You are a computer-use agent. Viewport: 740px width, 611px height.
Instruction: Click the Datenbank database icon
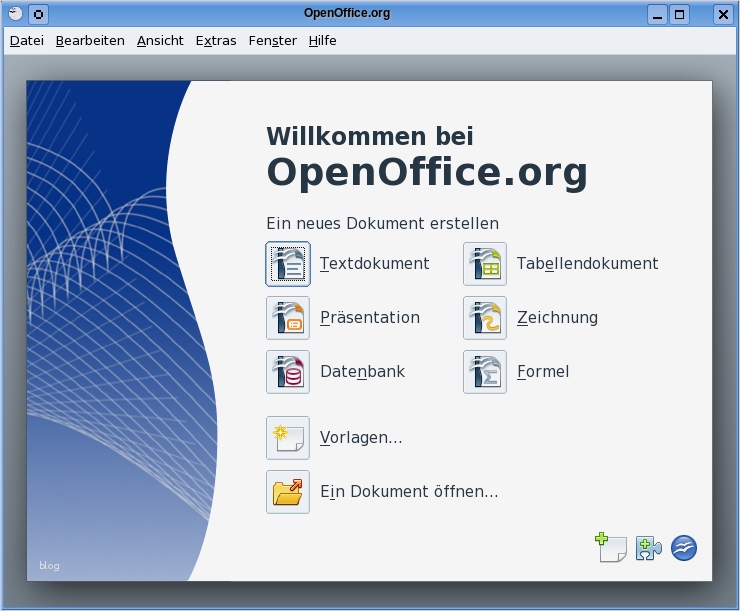coord(288,372)
